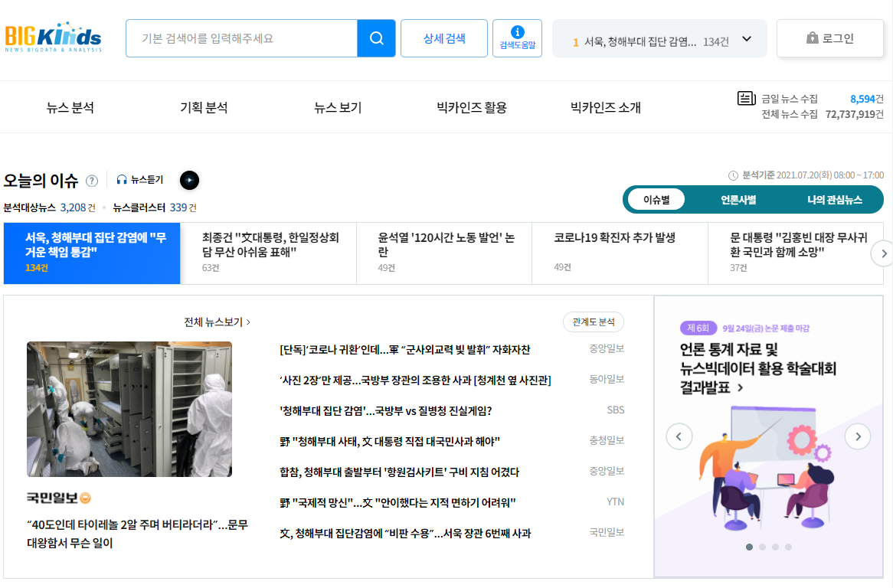Viewport: 893px width, 588px height.
Task: Click the BIG Kinds logo
Action: tap(53, 38)
